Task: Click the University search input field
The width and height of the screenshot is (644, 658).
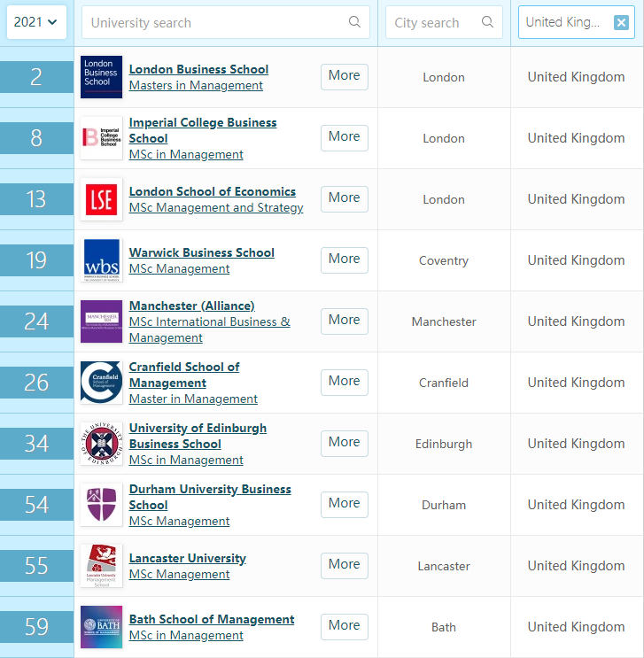Action: (225, 22)
